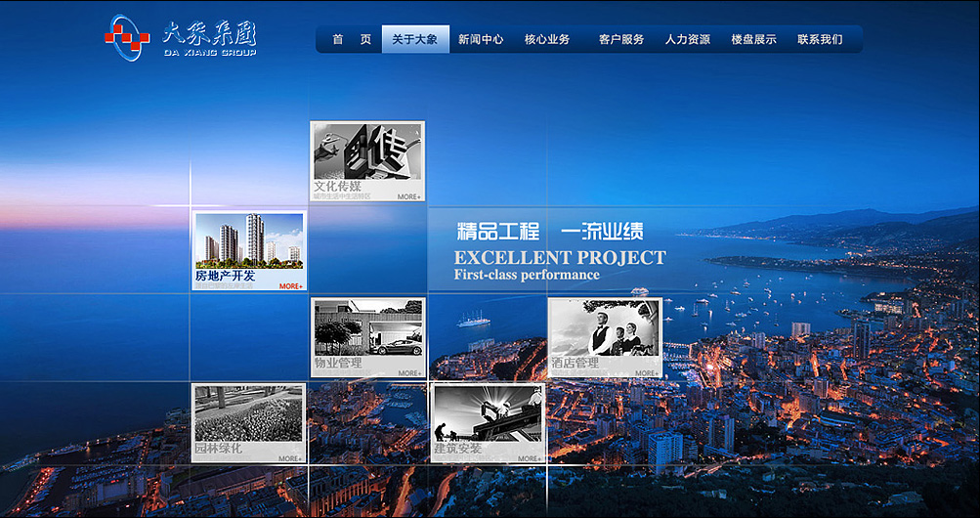Click red MORE+ on 房地产开发 tile
The height and width of the screenshot is (518, 980).
pos(290,286)
